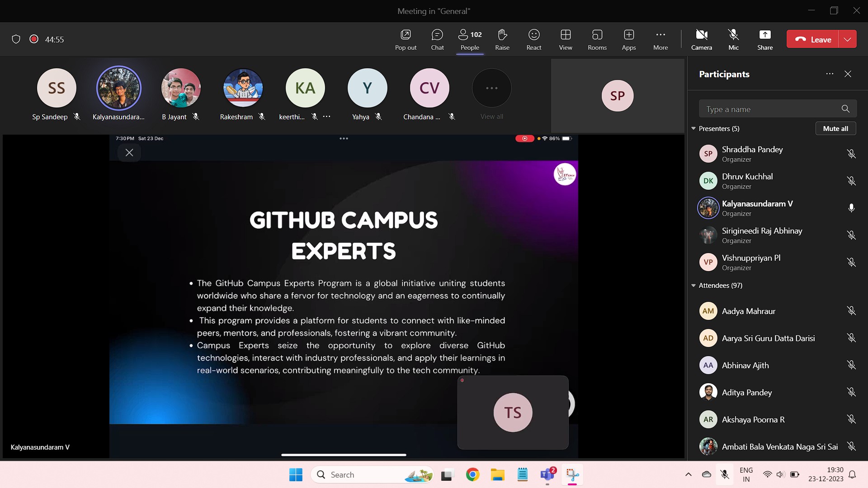The width and height of the screenshot is (868, 488).
Task: Collapse the Presenters (5) section
Action: tap(694, 129)
